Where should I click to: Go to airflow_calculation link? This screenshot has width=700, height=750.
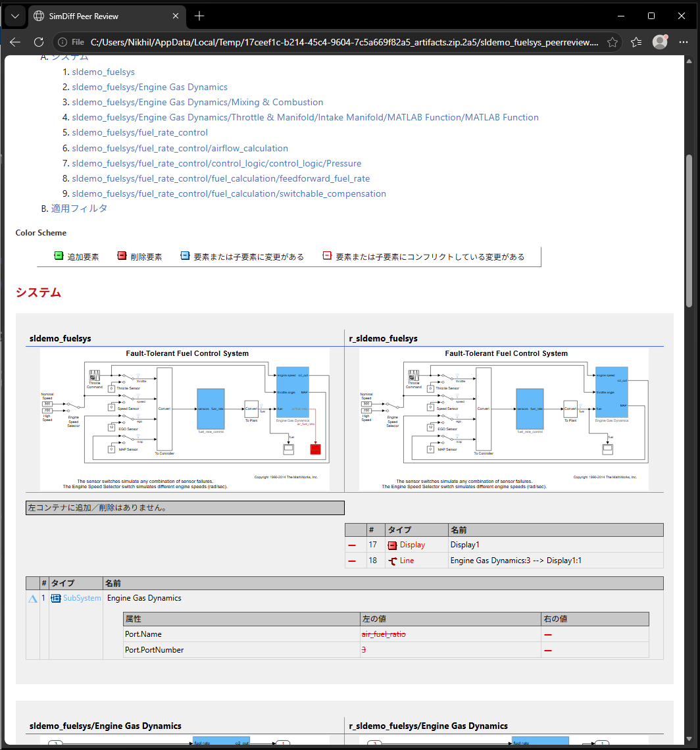coord(180,148)
